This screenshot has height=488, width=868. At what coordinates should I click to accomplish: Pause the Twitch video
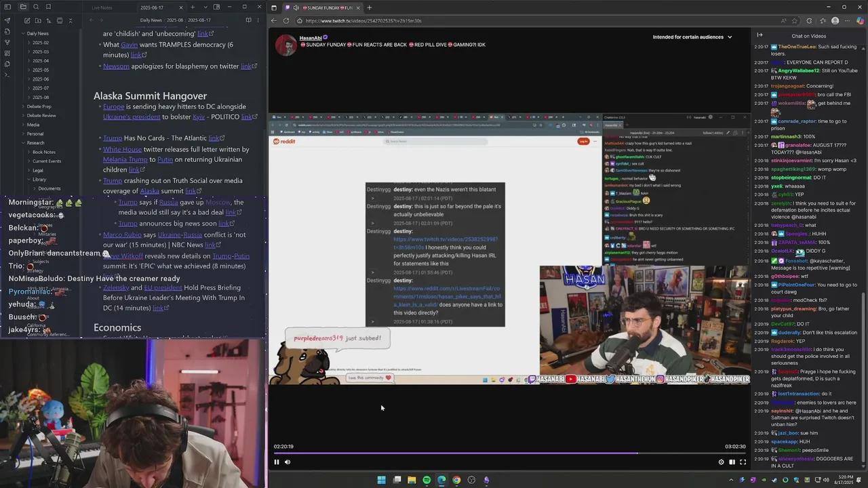tap(277, 462)
